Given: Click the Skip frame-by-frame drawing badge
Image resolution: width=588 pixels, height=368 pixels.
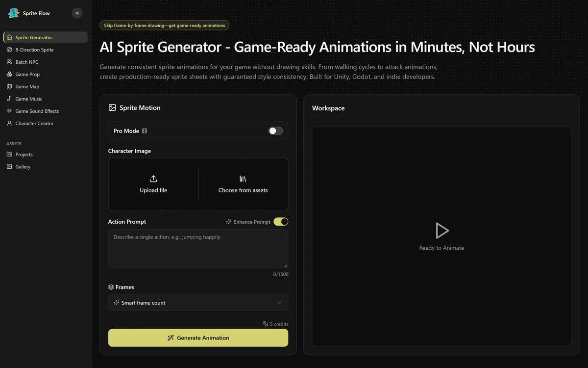Looking at the screenshot, I should click(x=164, y=25).
